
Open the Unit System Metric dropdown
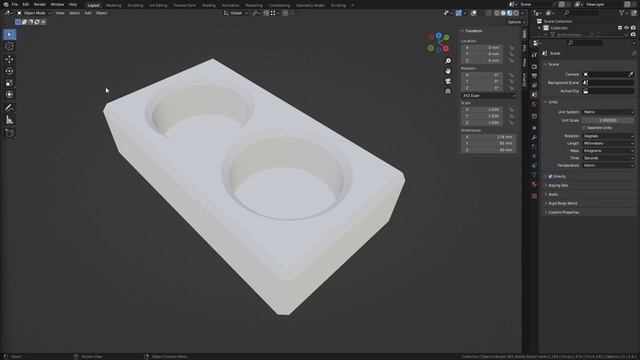(x=608, y=112)
